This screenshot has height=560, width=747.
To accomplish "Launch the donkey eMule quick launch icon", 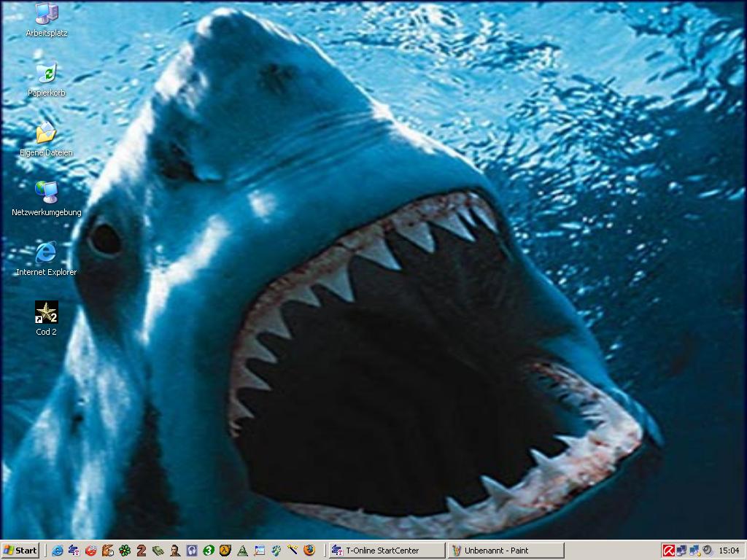I will coord(108,551).
